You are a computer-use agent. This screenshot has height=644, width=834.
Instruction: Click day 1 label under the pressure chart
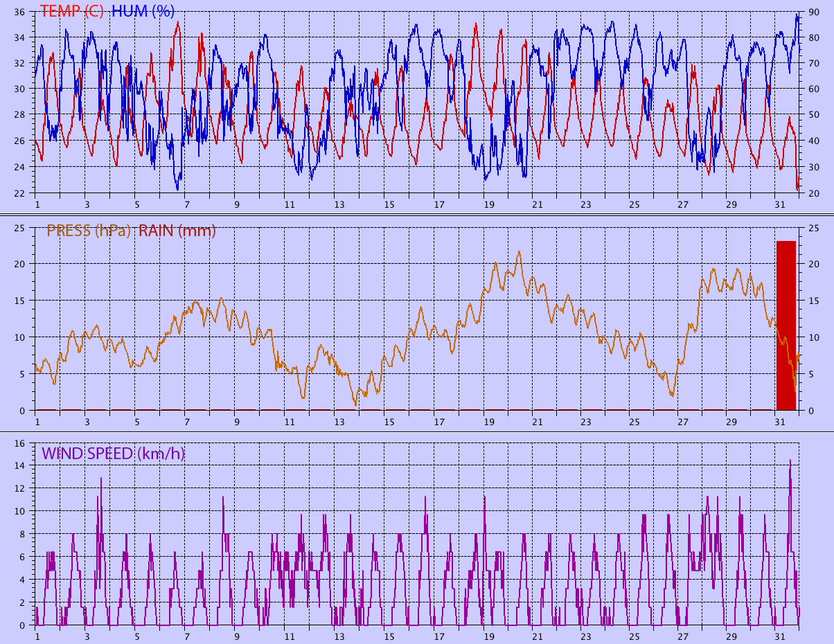pyautogui.click(x=37, y=422)
